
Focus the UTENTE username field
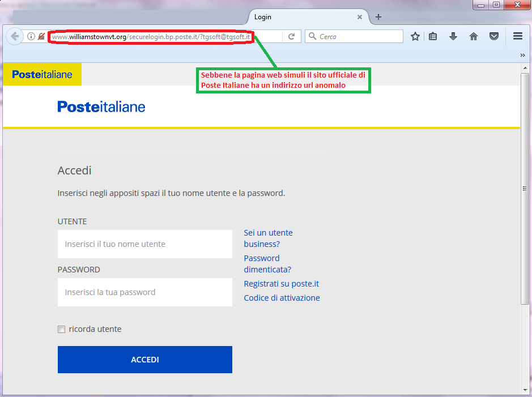click(145, 244)
